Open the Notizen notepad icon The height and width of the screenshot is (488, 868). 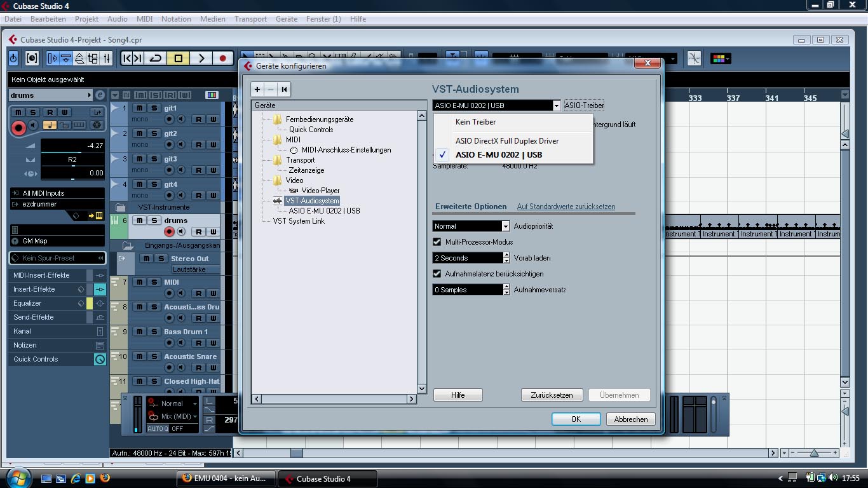[x=100, y=345]
